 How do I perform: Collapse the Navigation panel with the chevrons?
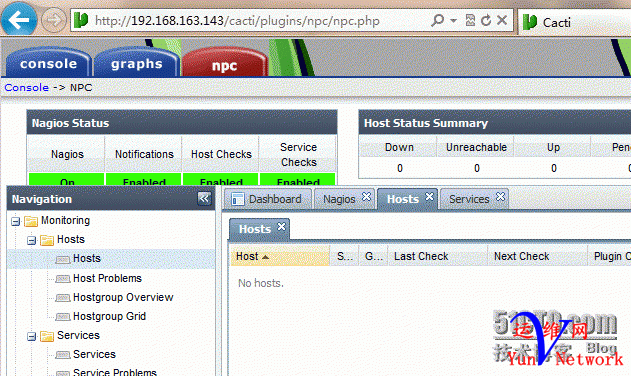tap(204, 198)
